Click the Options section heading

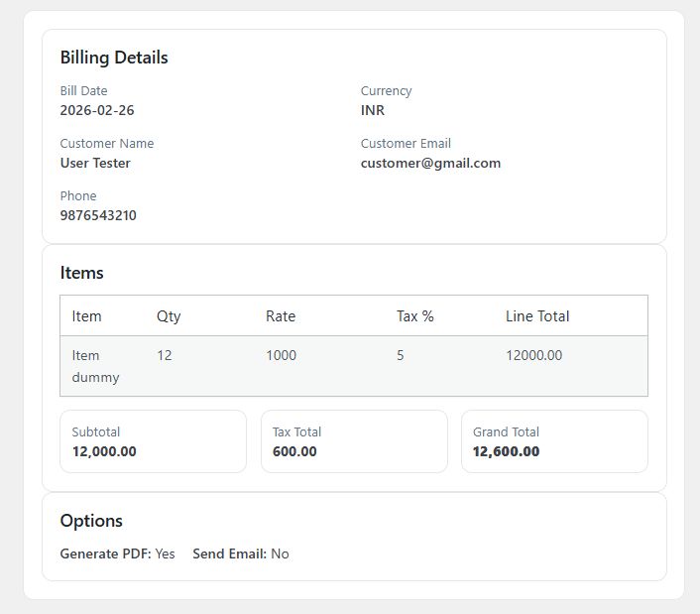pos(91,521)
